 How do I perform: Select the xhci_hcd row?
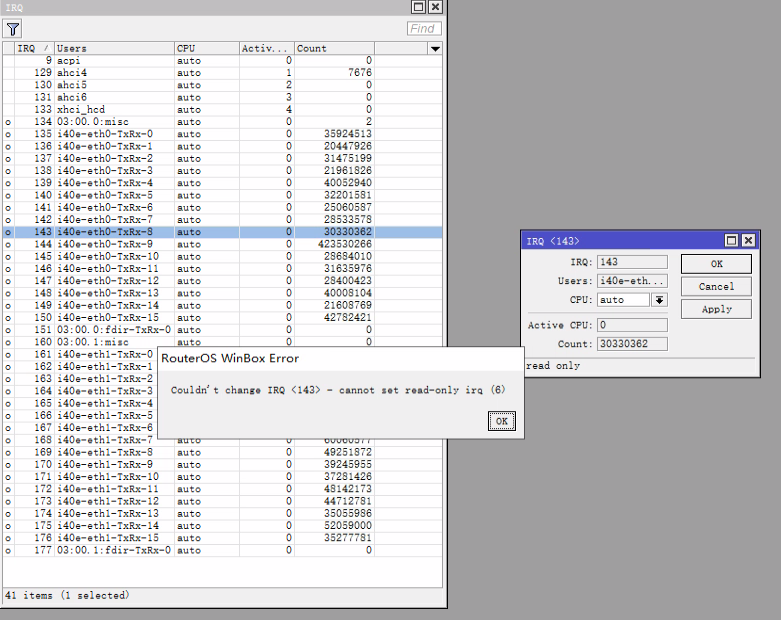222,110
